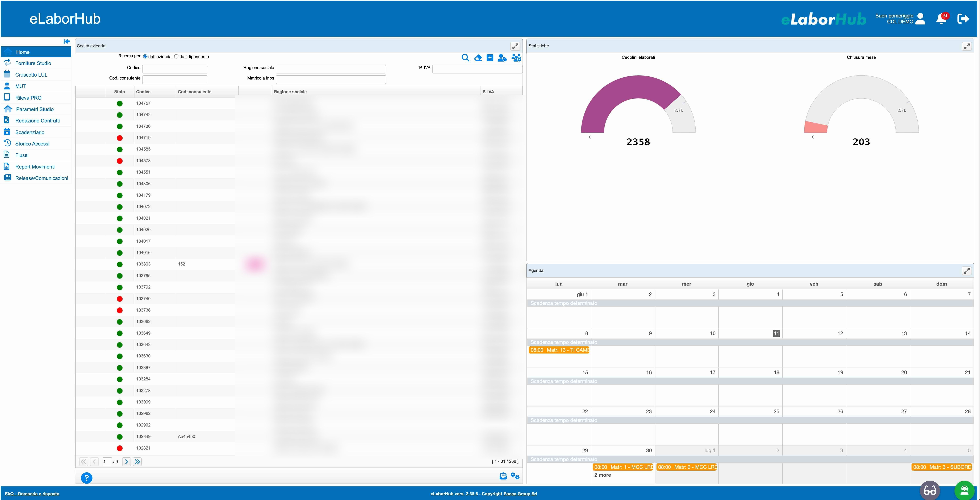The image size is (980, 500).
Task: Open Scadenziario in the sidebar
Action: pos(36,132)
